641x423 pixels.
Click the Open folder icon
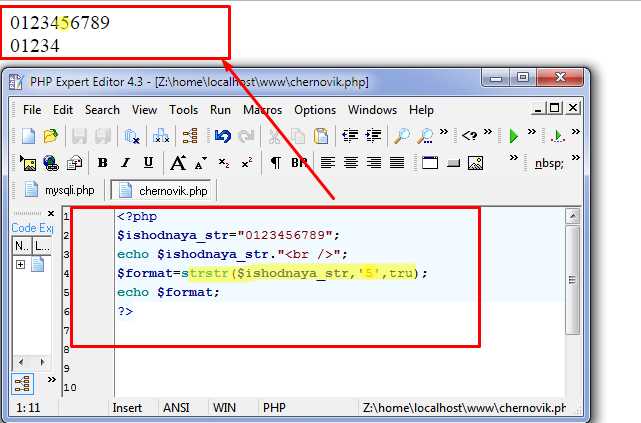pyautogui.click(x=51, y=136)
